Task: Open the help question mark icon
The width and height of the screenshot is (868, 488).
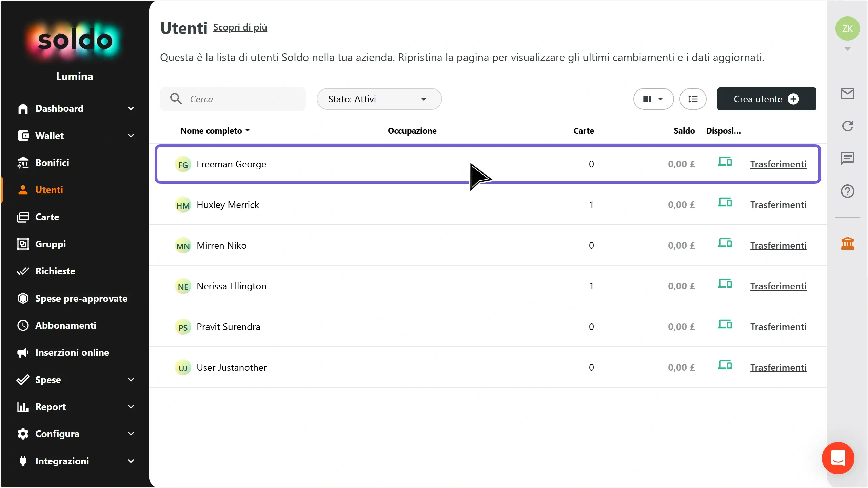Action: tap(847, 191)
